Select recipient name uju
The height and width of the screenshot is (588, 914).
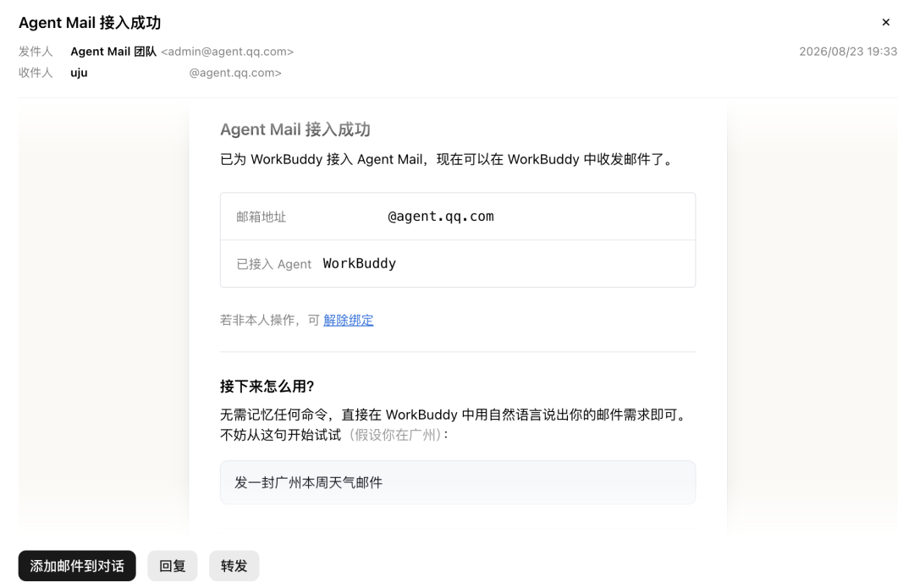[x=79, y=73]
